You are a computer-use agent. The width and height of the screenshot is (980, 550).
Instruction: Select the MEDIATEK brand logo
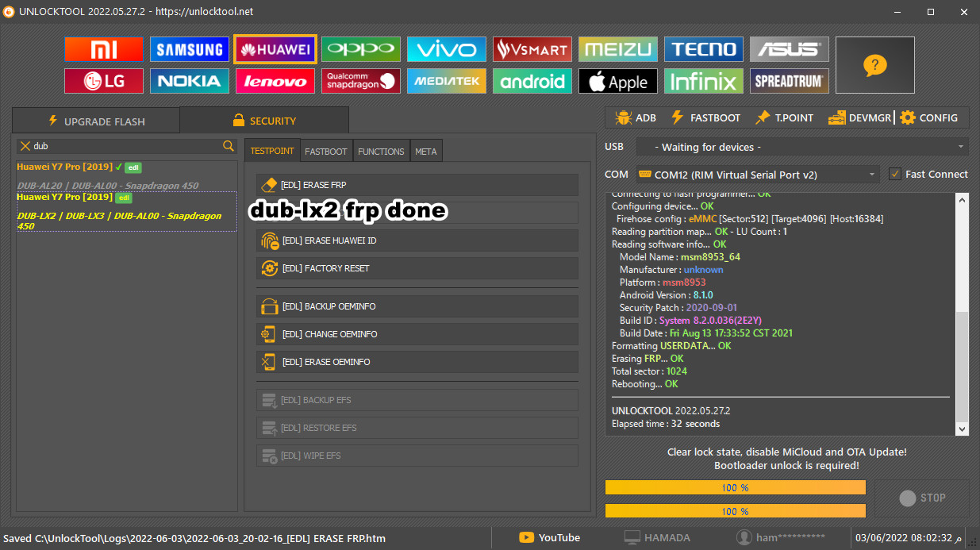coord(446,80)
